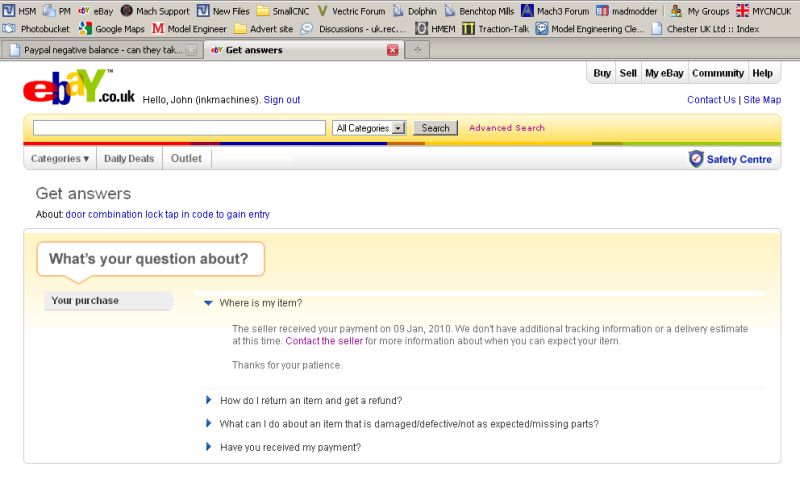Image resolution: width=800 pixels, height=504 pixels.
Task: Open the PM bookmark
Action: pos(57,11)
